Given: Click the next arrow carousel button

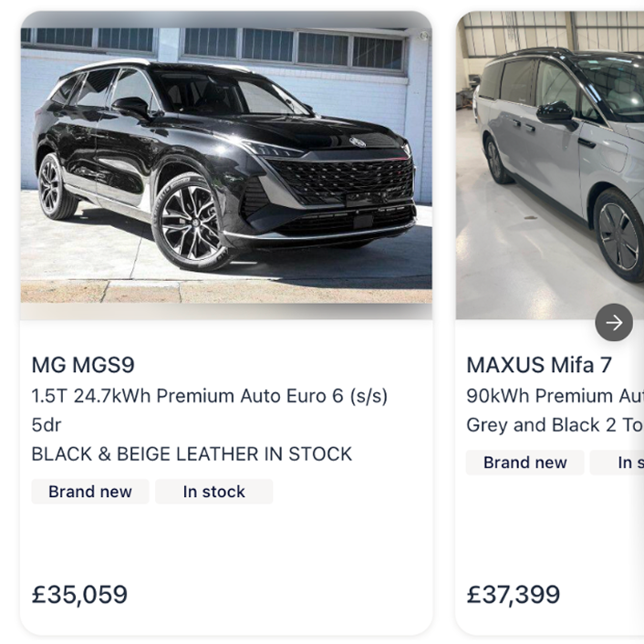Looking at the screenshot, I should click(614, 322).
